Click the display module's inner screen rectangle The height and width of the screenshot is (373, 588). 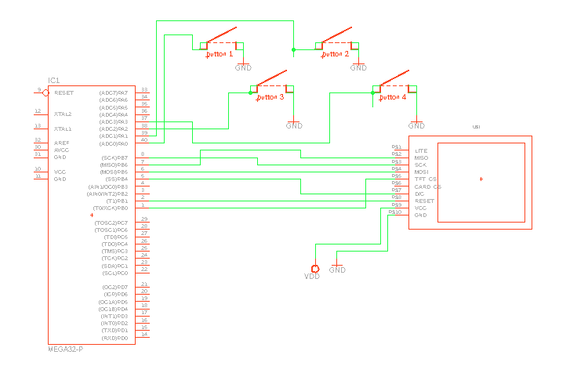[481, 183]
